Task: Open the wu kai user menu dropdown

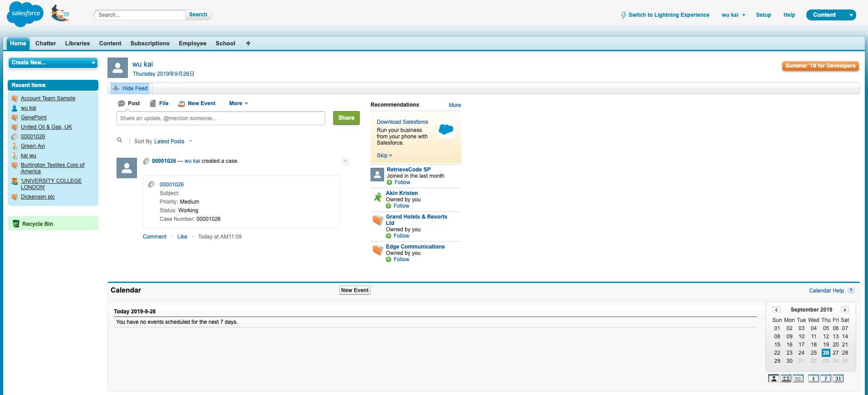Action: coord(733,15)
